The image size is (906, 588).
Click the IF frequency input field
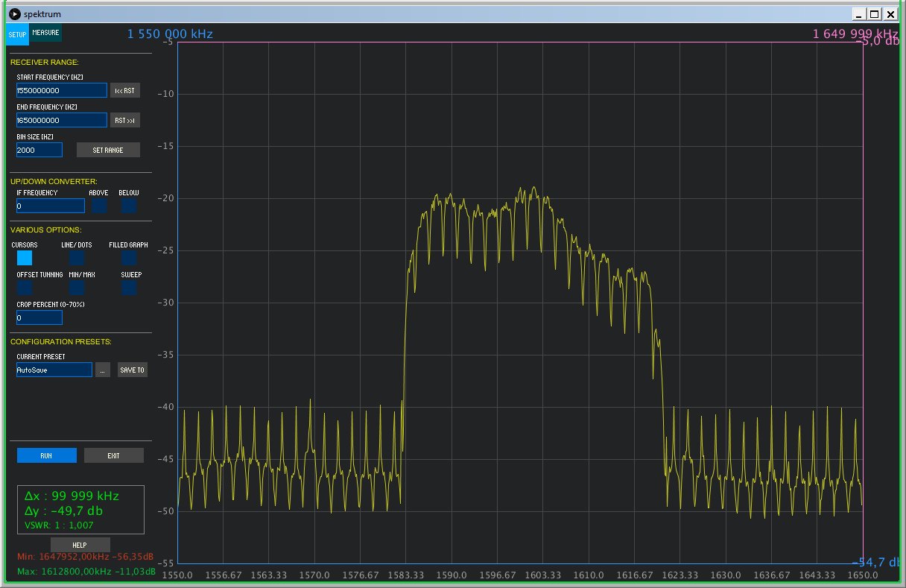[51, 206]
